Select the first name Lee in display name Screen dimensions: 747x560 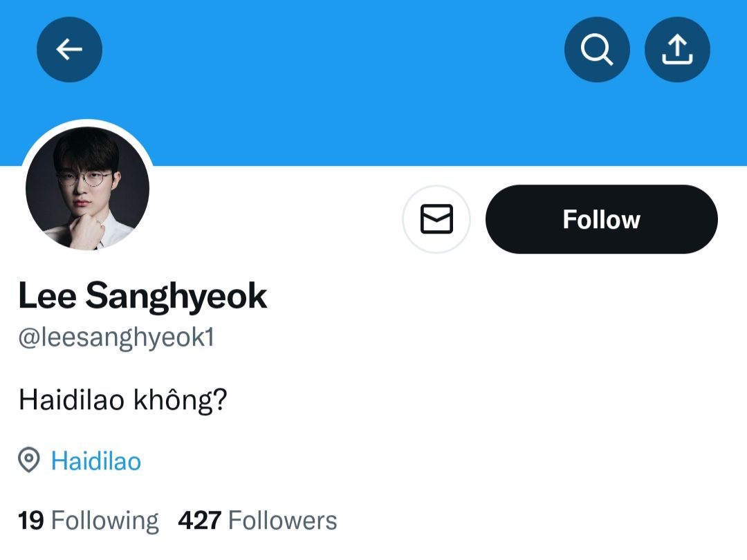(x=47, y=296)
